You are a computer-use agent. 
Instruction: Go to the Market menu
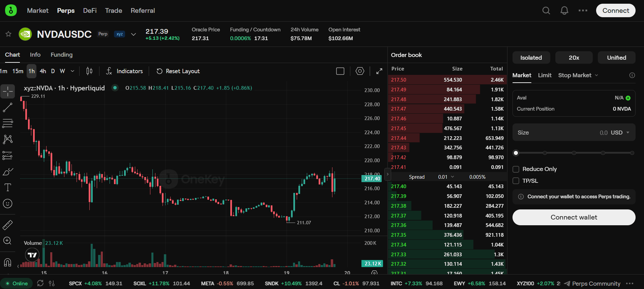click(x=38, y=10)
